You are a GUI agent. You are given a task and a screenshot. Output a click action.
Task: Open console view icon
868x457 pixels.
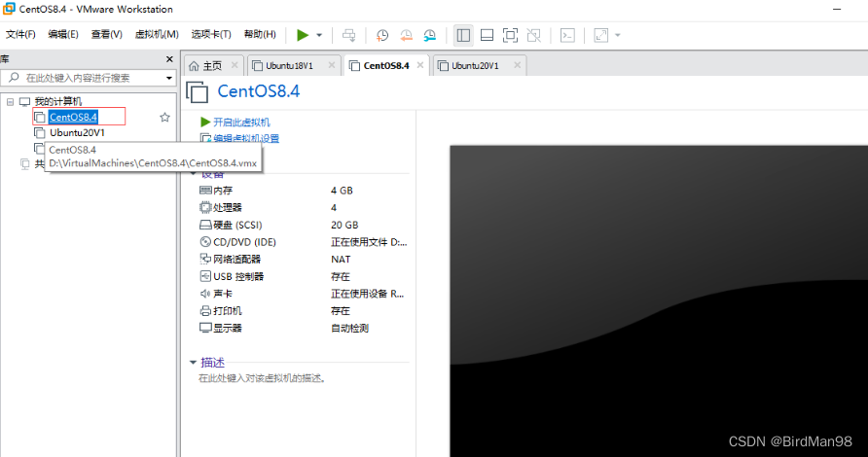567,35
